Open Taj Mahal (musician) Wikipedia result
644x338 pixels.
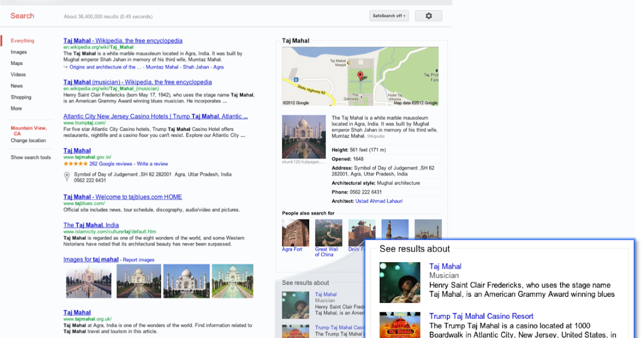click(x=137, y=82)
